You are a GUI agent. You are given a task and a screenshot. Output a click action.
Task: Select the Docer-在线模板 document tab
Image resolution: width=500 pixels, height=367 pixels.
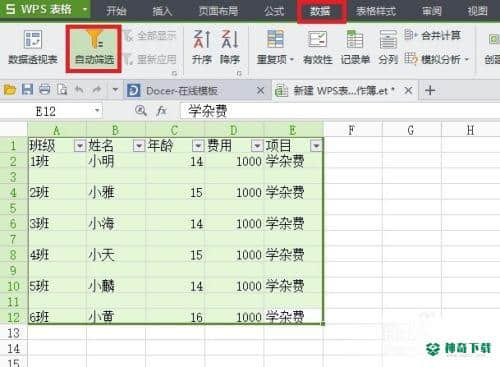(x=182, y=90)
